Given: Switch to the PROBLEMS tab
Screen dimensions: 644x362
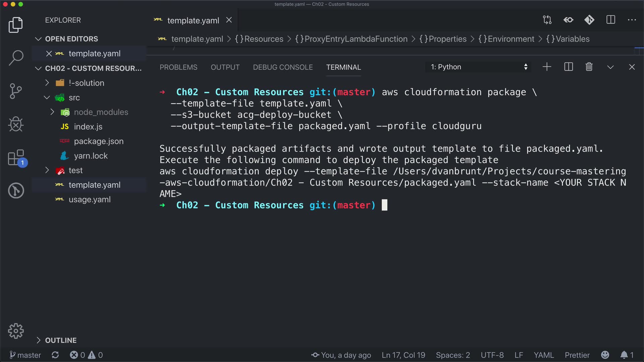Looking at the screenshot, I should [x=178, y=67].
